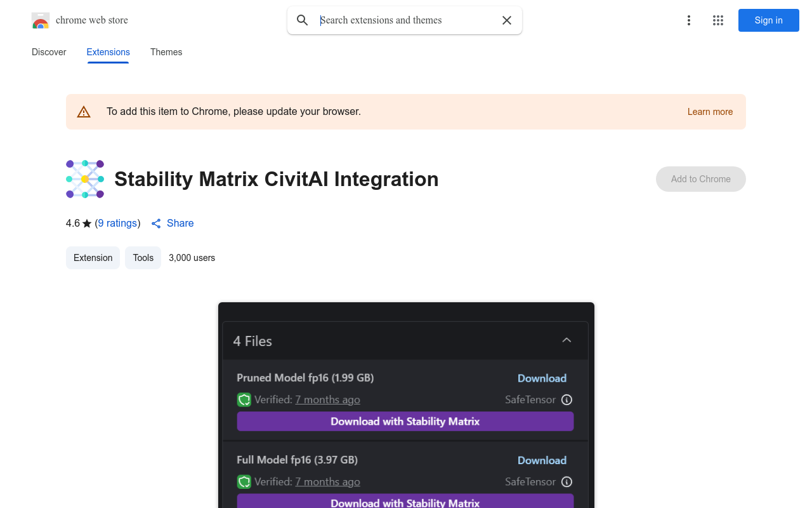Viewport: 812px width, 508px height.
Task: Click the SafeTensor label in Pruned Model row
Action: [x=530, y=399]
